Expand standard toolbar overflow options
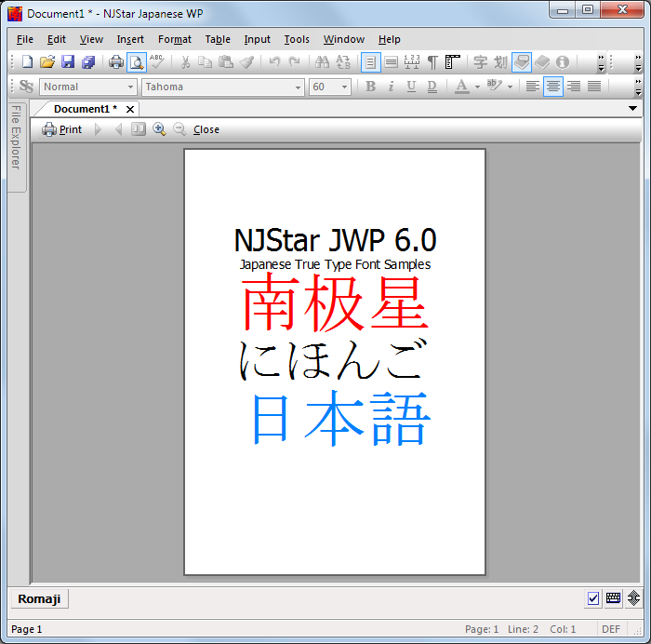Viewport: 651px width, 644px height. click(601, 62)
